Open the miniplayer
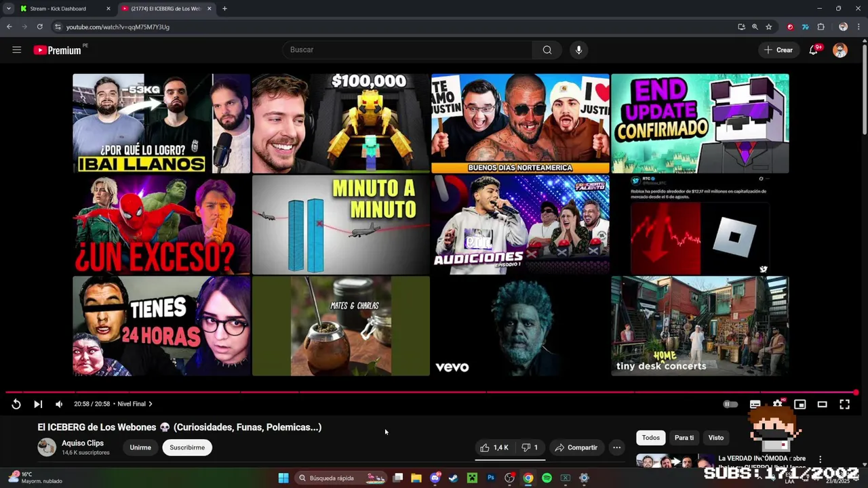 tap(800, 404)
